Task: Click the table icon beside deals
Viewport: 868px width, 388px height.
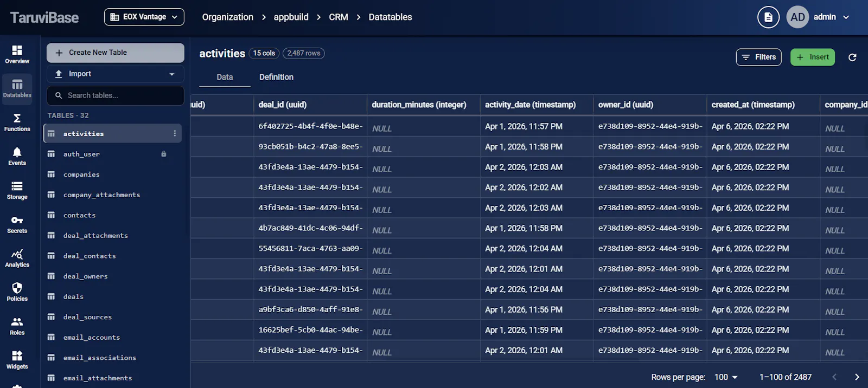Action: point(51,296)
